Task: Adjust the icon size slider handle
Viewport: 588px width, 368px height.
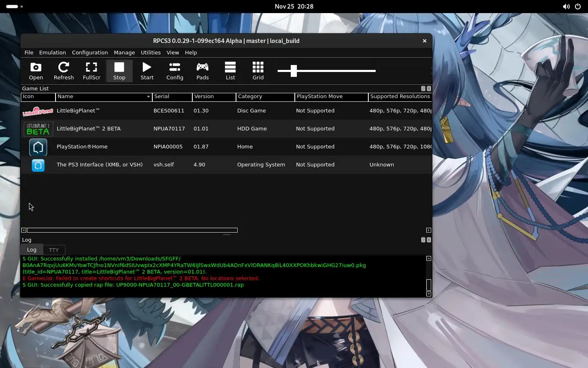Action: coord(294,71)
